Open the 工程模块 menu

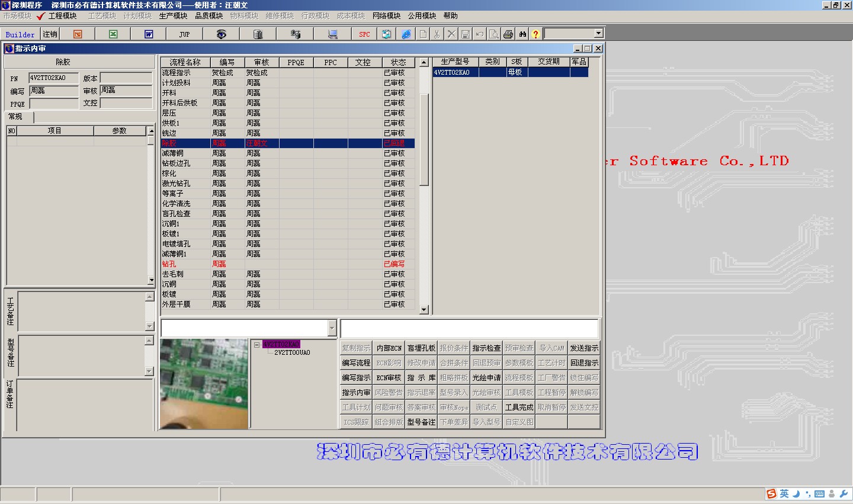(63, 16)
